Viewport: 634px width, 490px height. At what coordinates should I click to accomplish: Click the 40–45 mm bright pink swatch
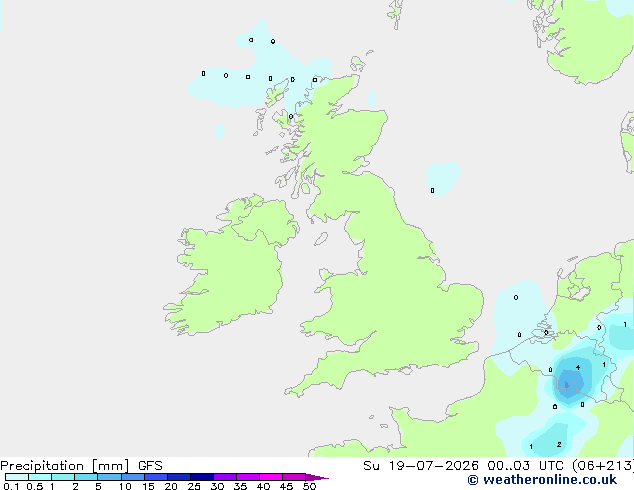[x=271, y=477]
